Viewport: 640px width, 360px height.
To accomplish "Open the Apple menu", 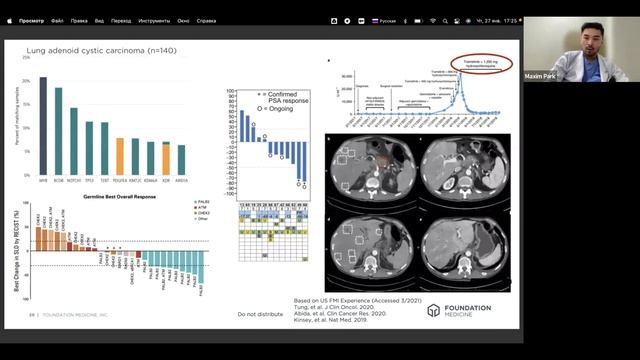I will [9, 21].
